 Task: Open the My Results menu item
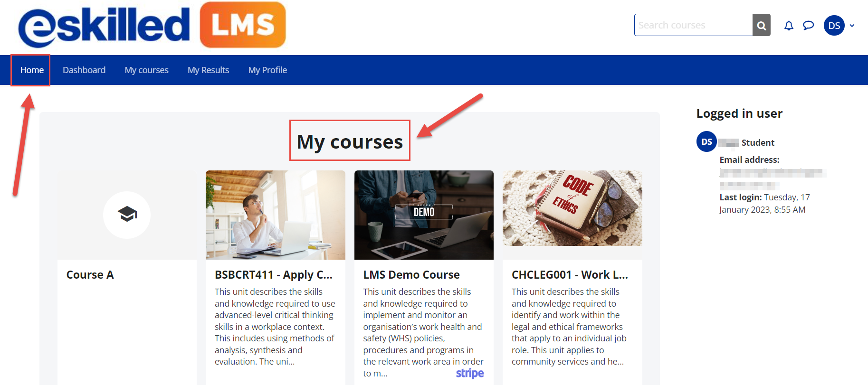[208, 70]
